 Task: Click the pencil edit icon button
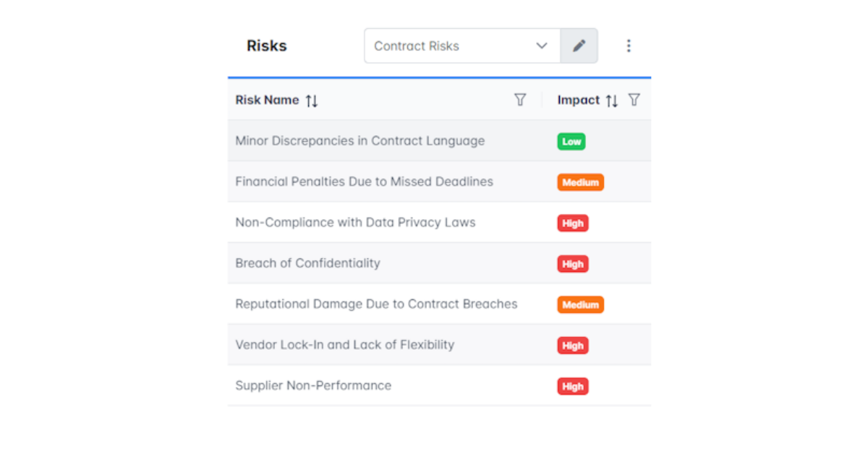(x=579, y=46)
